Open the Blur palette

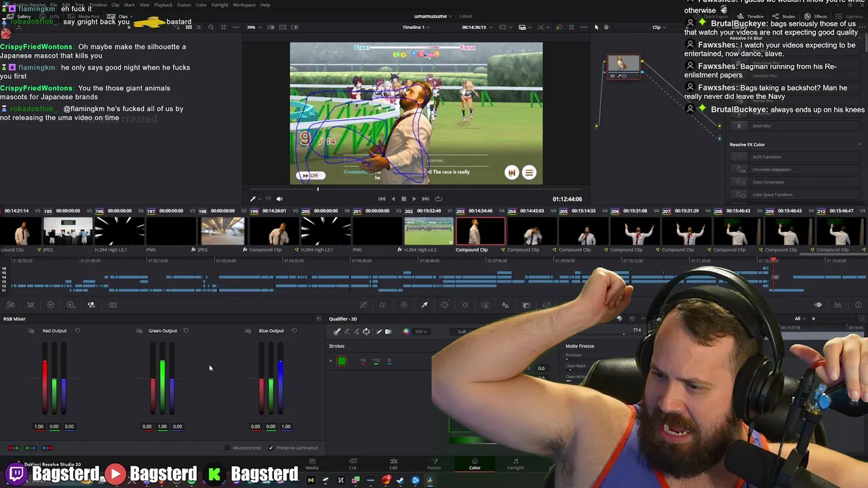click(505, 305)
